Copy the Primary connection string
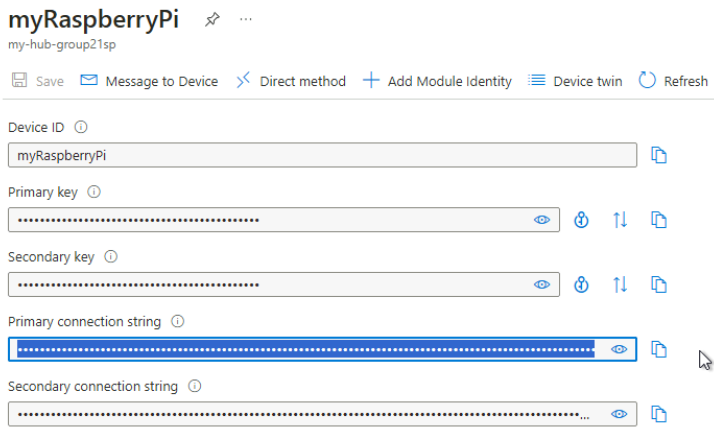The height and width of the screenshot is (441, 714). pyautogui.click(x=658, y=349)
